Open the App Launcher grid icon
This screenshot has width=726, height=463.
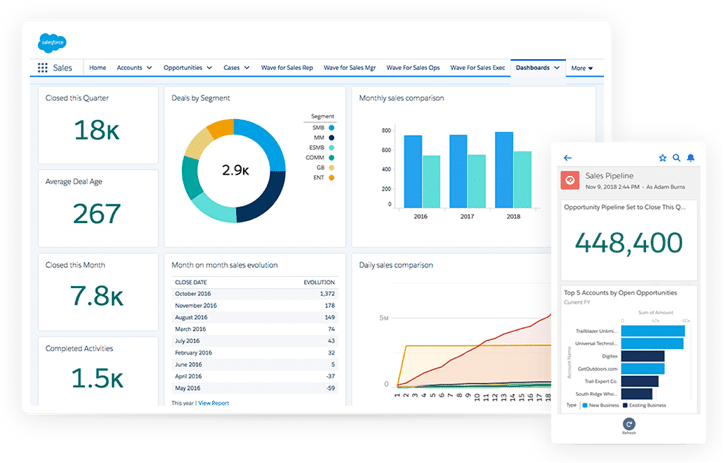pyautogui.click(x=42, y=68)
